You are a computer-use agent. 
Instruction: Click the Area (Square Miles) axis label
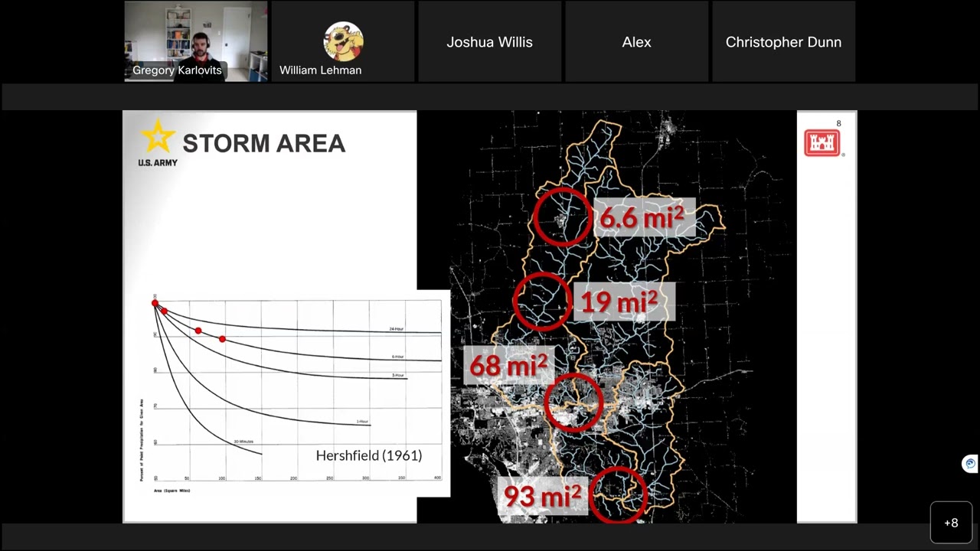(171, 490)
